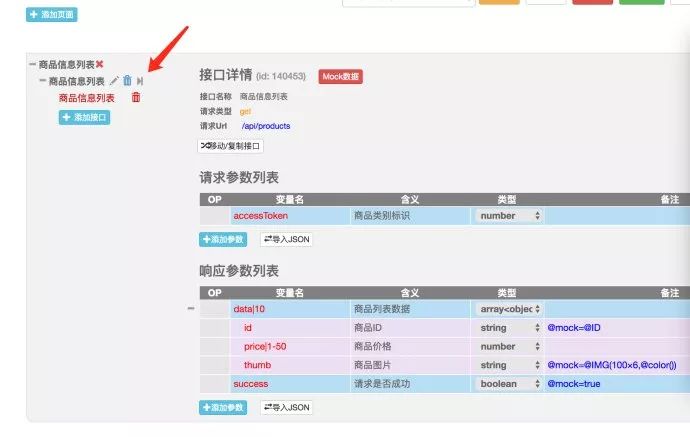The image size is (690, 437).
Task: Click the OP cell of accessToken row
Action: click(215, 216)
